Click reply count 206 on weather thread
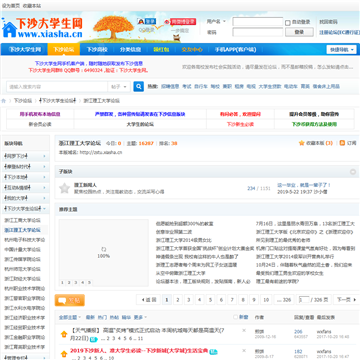This screenshot has height=360, width=360. [x=298, y=332]
